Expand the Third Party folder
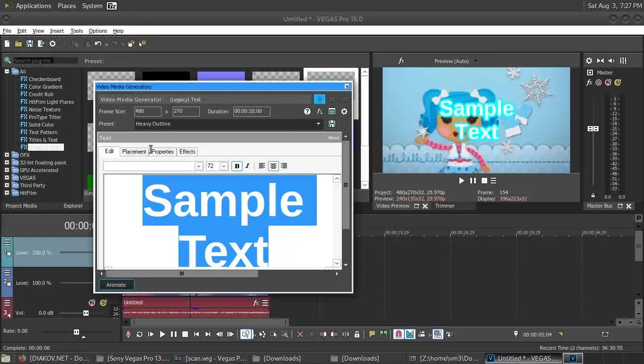This screenshot has width=644, height=364. [x=7, y=185]
